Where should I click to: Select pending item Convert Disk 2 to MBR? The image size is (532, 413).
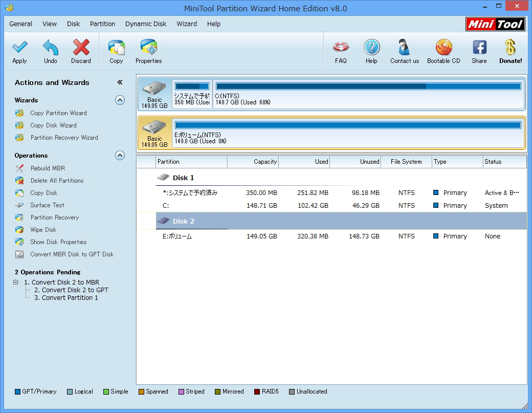pos(62,282)
